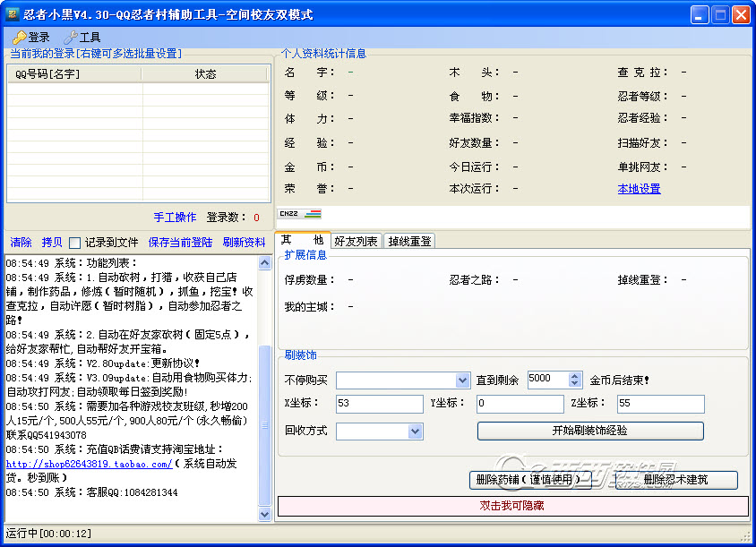756x547 pixels.
Task: Click the 手工操作 link
Action: tap(175, 218)
